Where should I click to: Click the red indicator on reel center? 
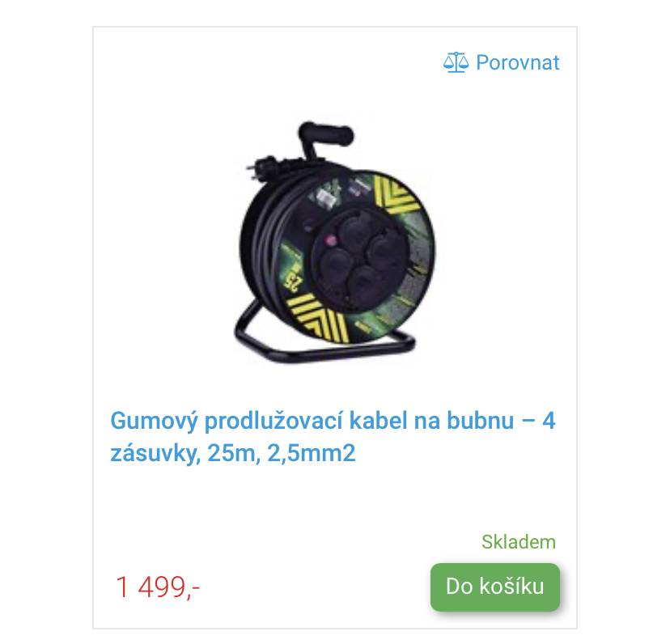click(330, 240)
